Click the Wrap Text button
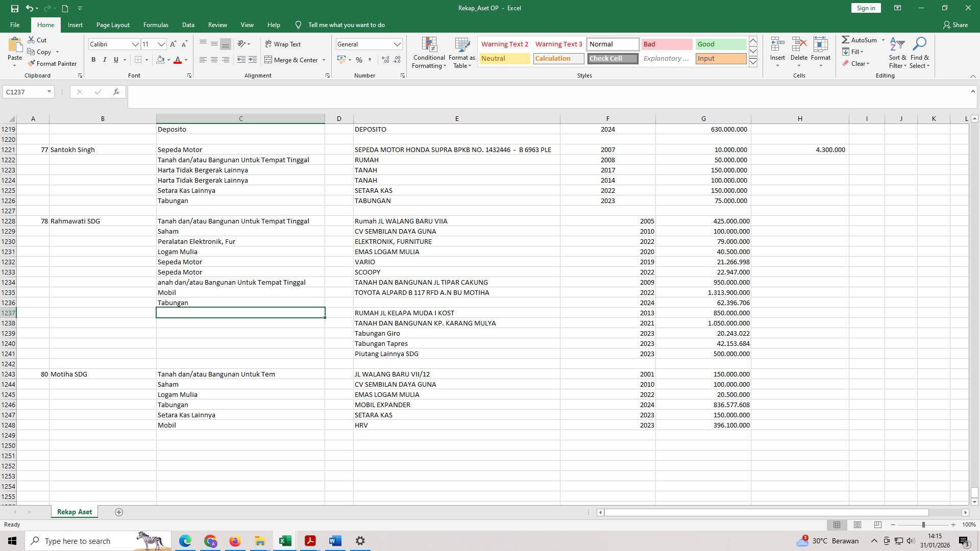 coord(284,44)
